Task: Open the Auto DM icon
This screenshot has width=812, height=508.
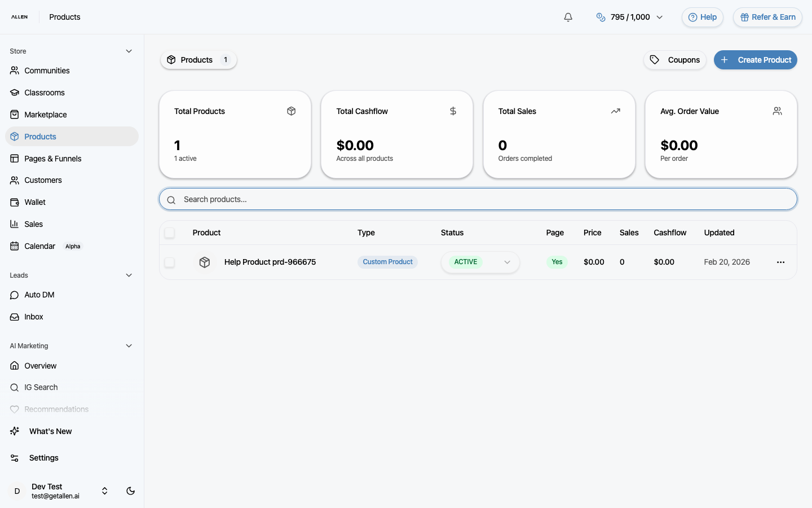Action: pos(14,295)
